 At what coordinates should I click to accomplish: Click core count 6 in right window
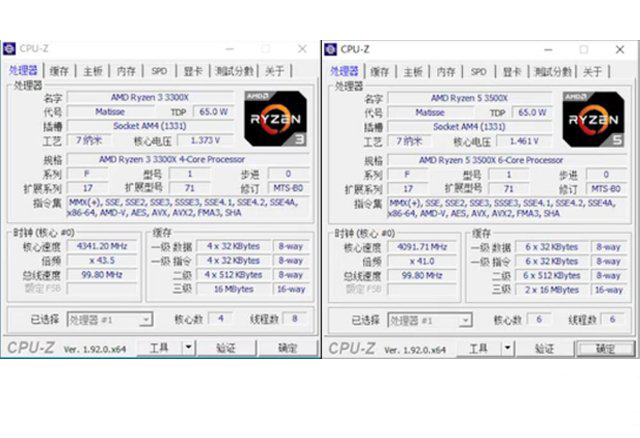[x=539, y=319]
